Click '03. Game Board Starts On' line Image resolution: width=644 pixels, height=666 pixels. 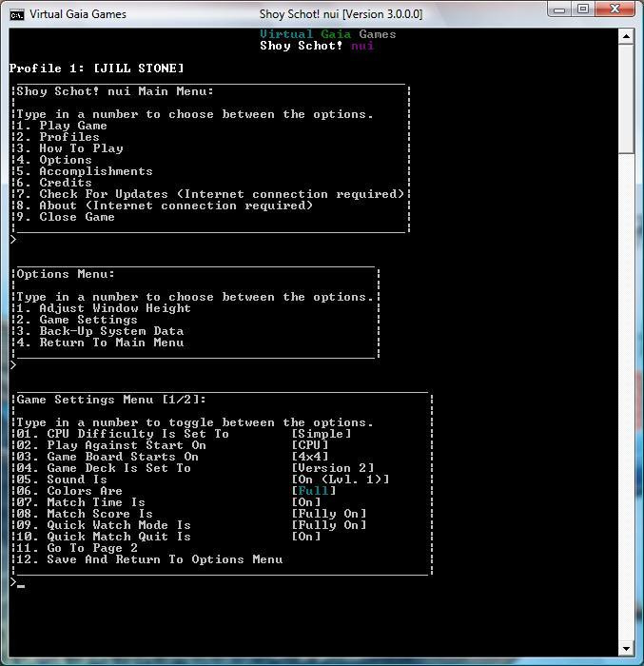(107, 458)
